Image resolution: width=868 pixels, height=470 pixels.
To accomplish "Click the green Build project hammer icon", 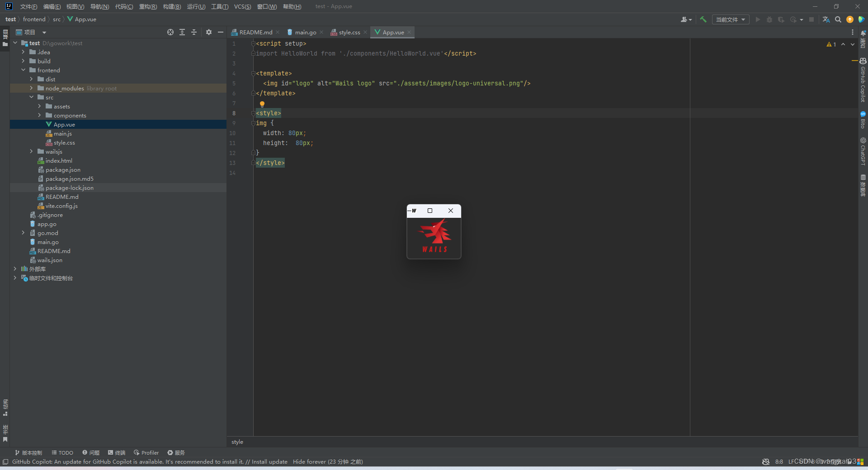I will pyautogui.click(x=703, y=19).
